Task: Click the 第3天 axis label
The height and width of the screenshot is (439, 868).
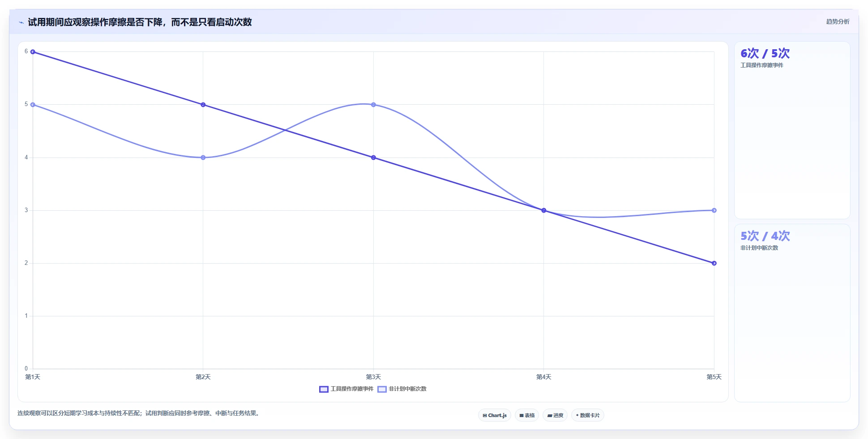Action: 373,377
